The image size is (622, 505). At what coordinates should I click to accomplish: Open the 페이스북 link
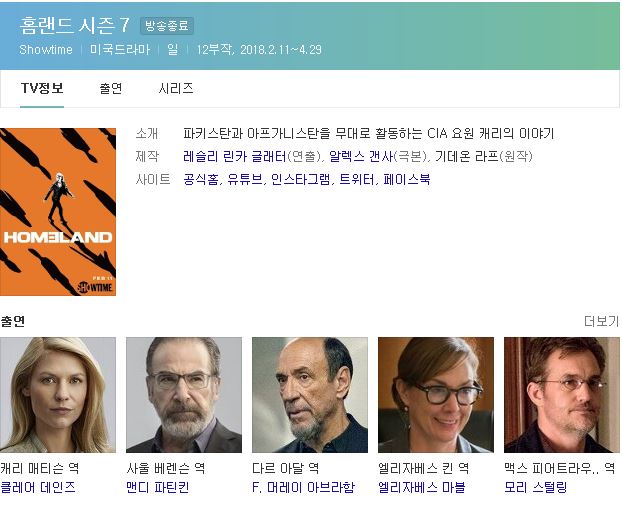407,179
